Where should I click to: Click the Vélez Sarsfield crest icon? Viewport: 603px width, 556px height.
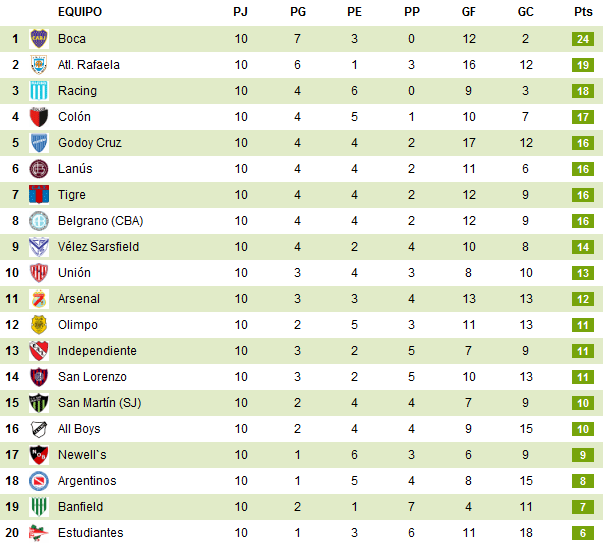(x=39, y=247)
